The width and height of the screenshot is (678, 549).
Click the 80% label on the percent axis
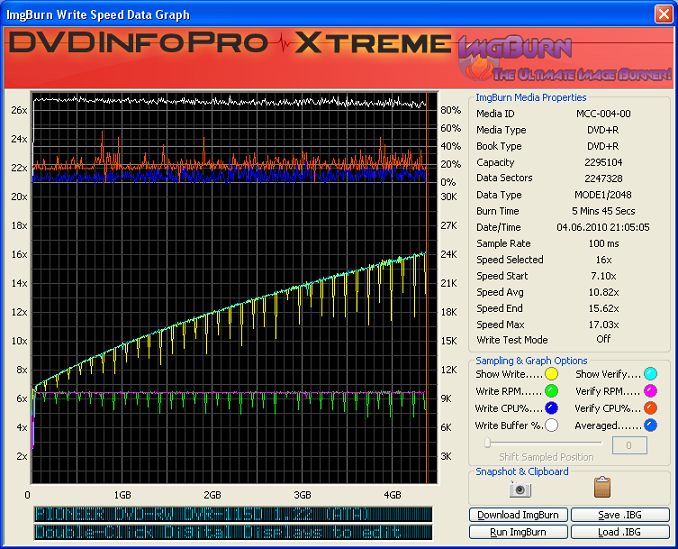point(451,110)
